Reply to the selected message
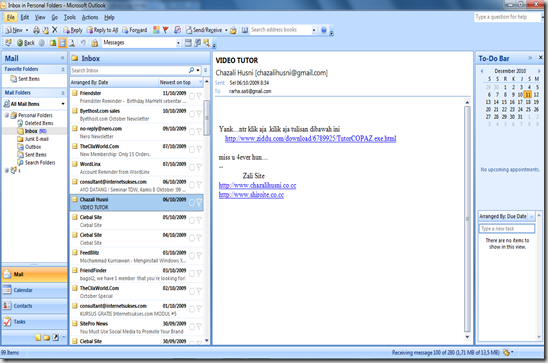The image size is (548, 363). pyautogui.click(x=72, y=30)
